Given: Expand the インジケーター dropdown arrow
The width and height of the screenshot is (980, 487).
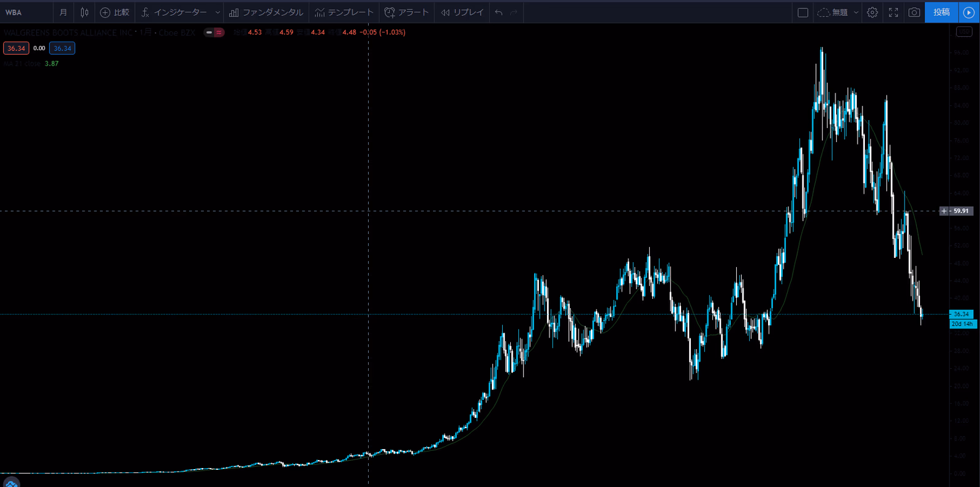Looking at the screenshot, I should [217, 12].
